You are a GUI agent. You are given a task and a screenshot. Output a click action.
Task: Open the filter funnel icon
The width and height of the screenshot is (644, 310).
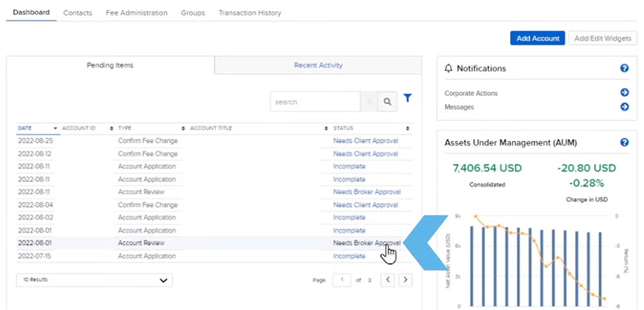[x=408, y=98]
